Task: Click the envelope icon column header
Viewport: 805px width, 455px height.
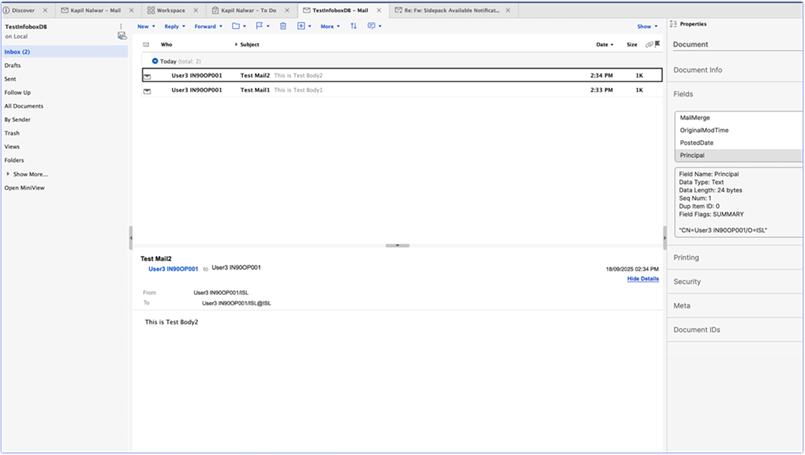Action: 146,45
